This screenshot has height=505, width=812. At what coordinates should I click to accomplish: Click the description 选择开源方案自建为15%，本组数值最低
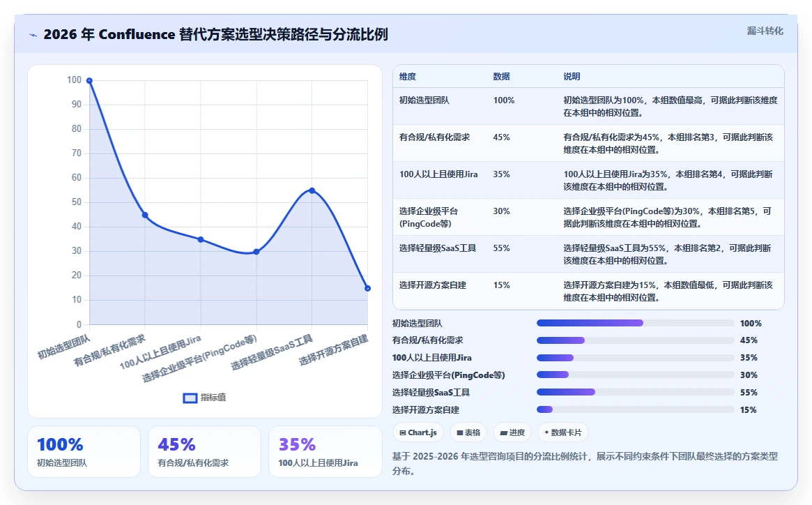(x=668, y=292)
